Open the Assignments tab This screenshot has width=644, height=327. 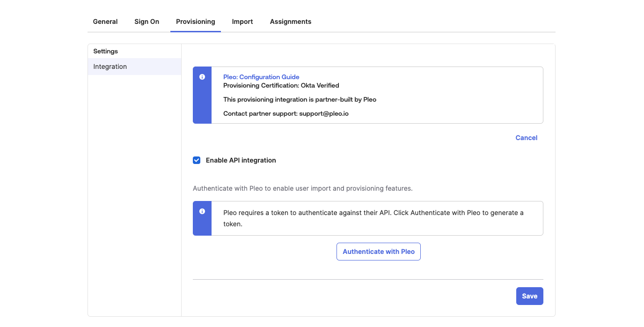tap(290, 22)
